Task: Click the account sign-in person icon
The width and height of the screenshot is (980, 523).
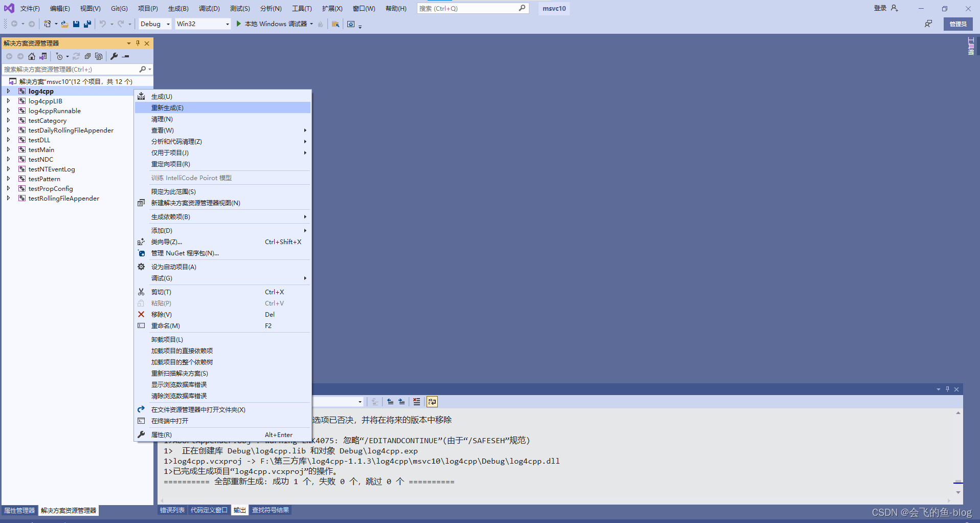Action: tap(894, 8)
